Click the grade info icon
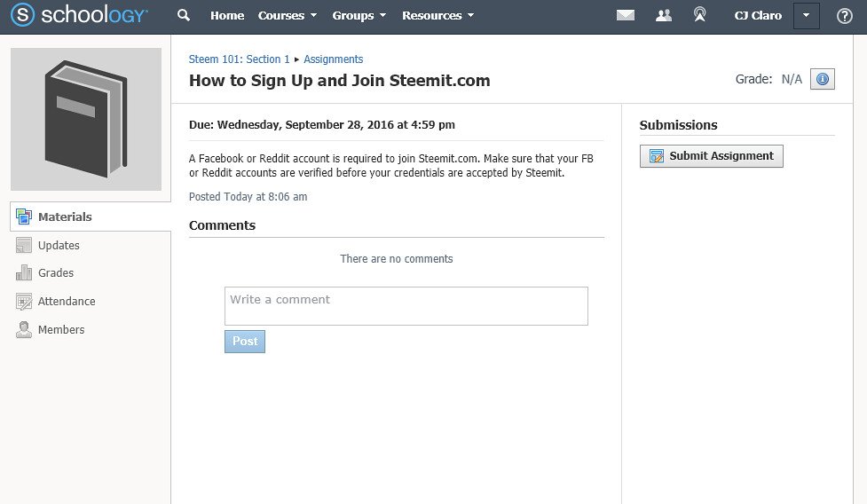The image size is (867, 504). tap(823, 79)
